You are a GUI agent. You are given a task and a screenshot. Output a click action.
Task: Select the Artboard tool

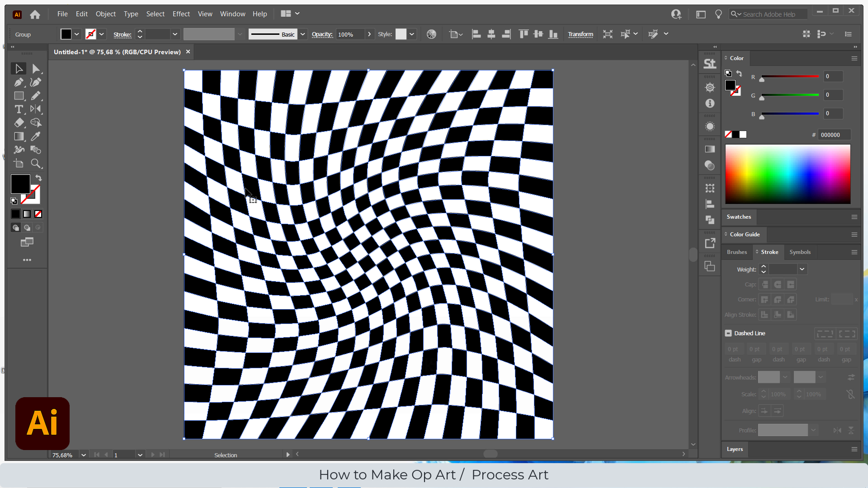(x=19, y=164)
